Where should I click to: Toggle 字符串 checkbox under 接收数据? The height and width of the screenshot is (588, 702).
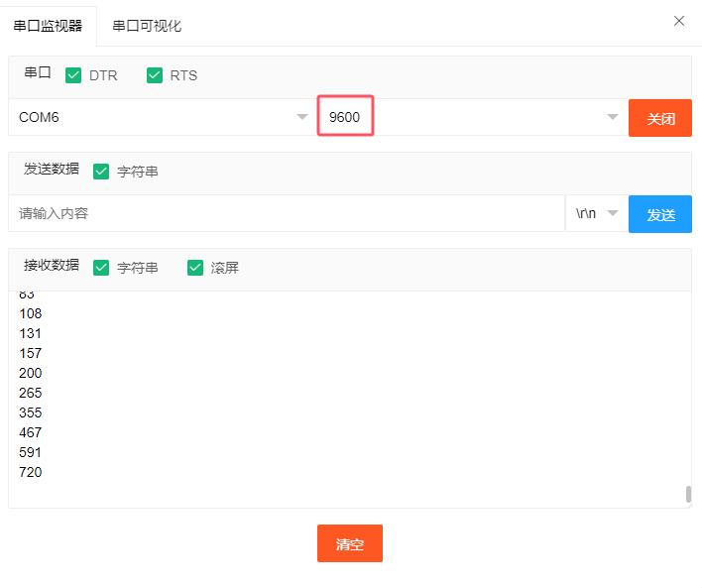[101, 268]
